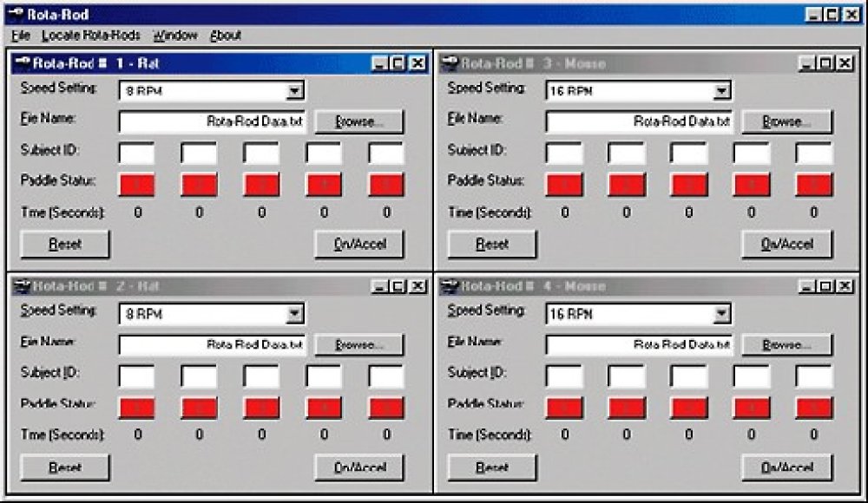The height and width of the screenshot is (503, 868).
Task: Minimize the Rota-Rod 1 - Rat child window
Action: [x=379, y=63]
